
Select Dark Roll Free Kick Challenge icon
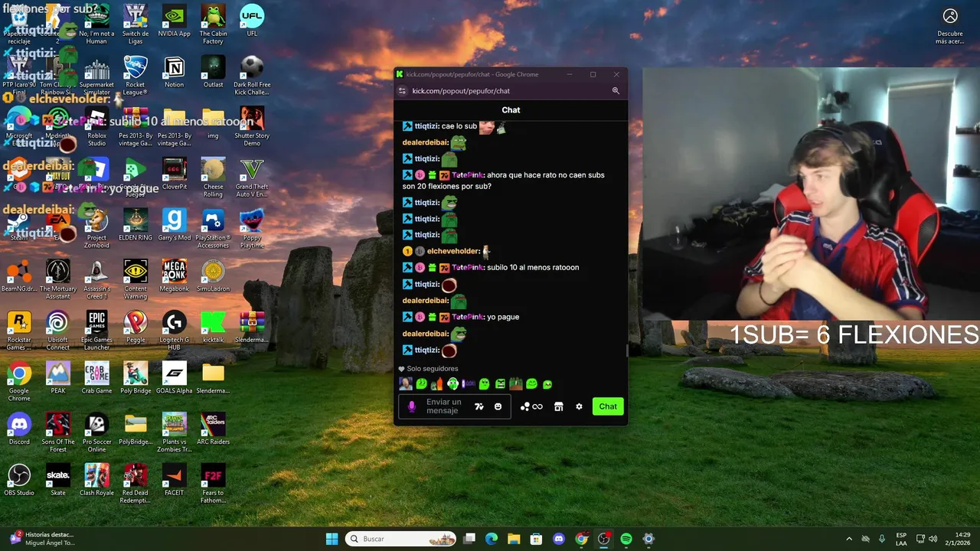tap(252, 76)
